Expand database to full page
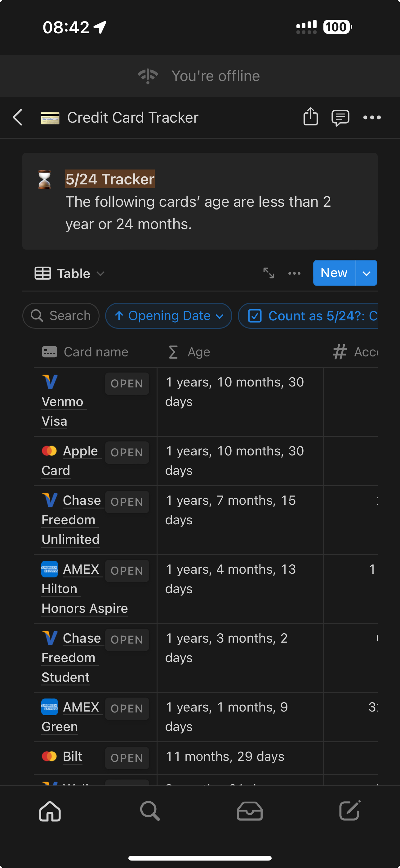Image resolution: width=400 pixels, height=868 pixels. click(269, 273)
